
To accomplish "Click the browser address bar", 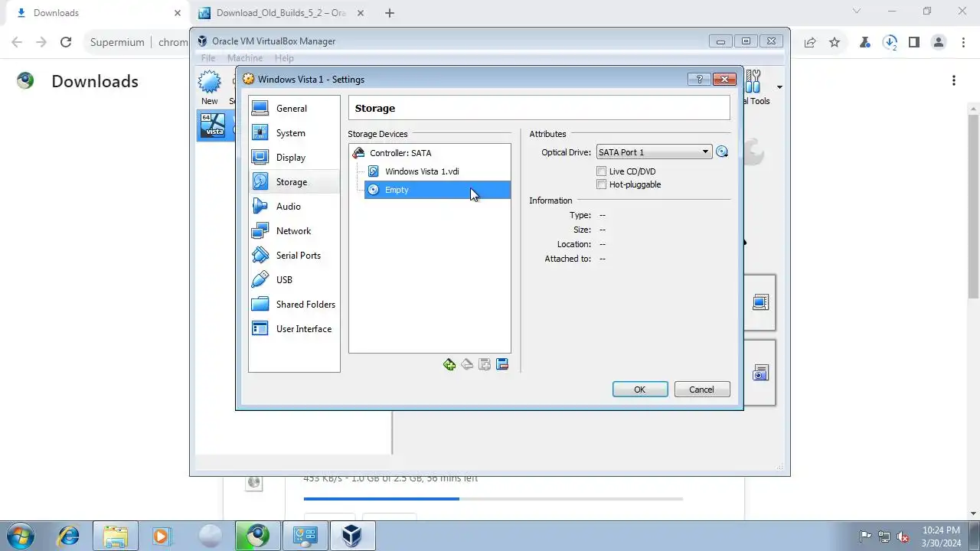I will coord(135,42).
